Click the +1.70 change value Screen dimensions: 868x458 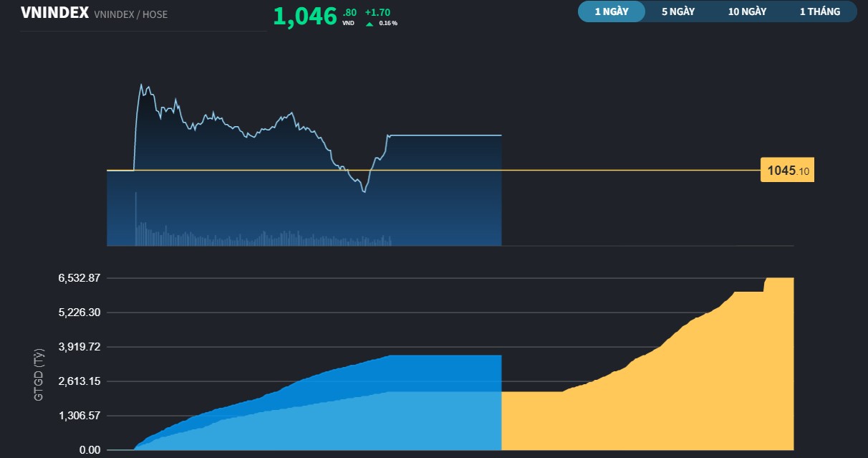tap(379, 11)
